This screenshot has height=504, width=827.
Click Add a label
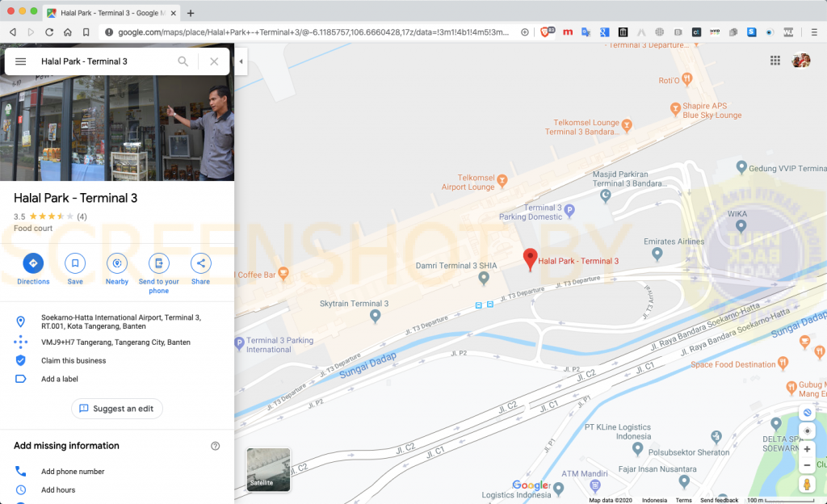click(x=60, y=379)
